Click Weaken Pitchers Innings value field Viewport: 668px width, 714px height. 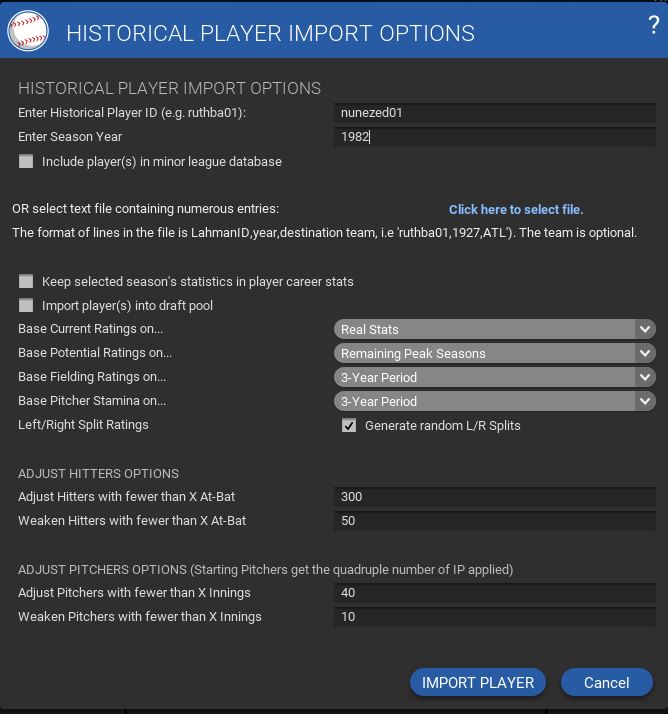point(494,616)
